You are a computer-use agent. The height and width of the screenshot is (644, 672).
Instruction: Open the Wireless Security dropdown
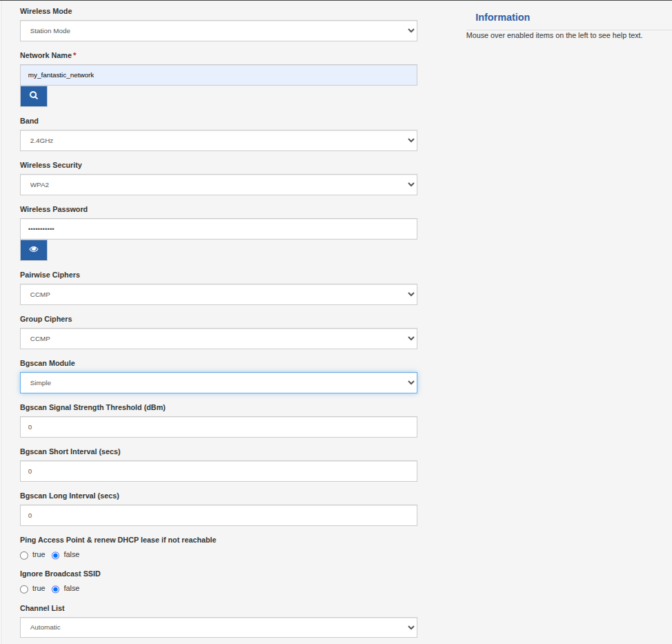click(218, 184)
